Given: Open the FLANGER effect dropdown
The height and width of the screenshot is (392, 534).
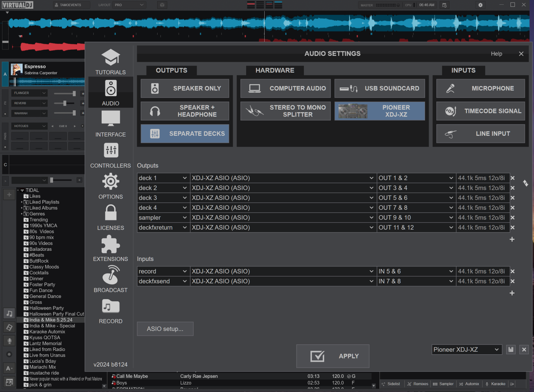Looking at the screenshot, I should (x=29, y=93).
